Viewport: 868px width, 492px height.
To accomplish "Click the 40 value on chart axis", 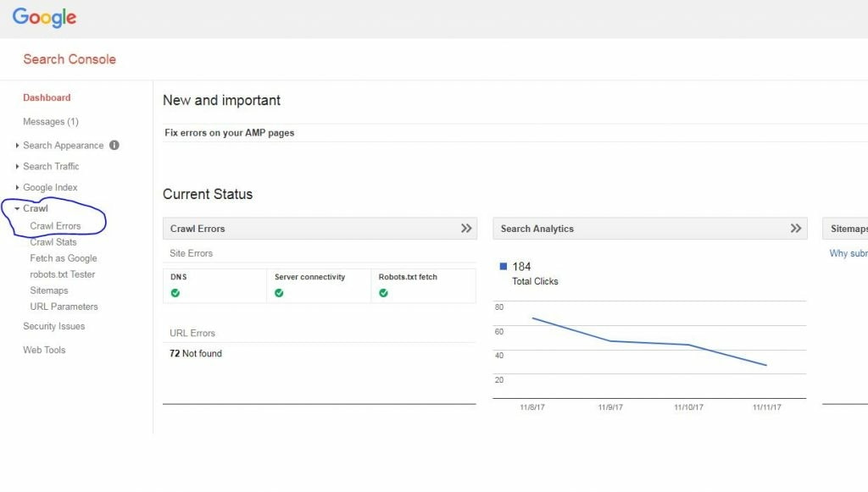I will pyautogui.click(x=499, y=356).
